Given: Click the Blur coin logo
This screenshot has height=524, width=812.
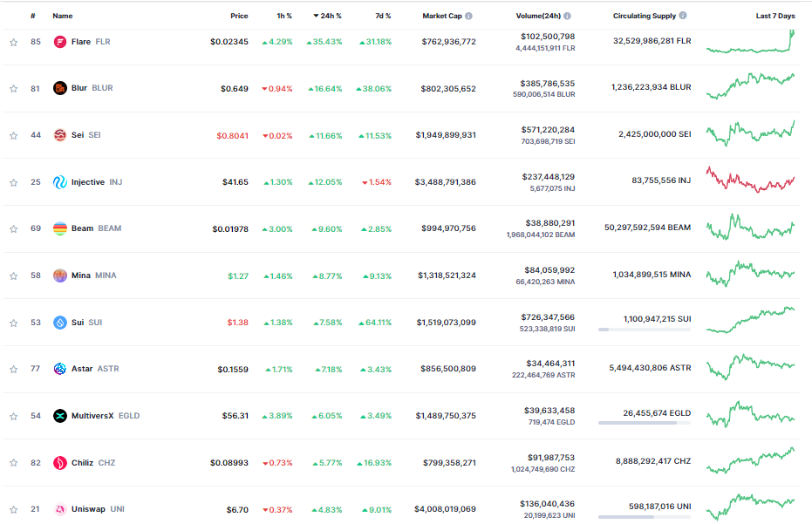Looking at the screenshot, I should [60, 88].
